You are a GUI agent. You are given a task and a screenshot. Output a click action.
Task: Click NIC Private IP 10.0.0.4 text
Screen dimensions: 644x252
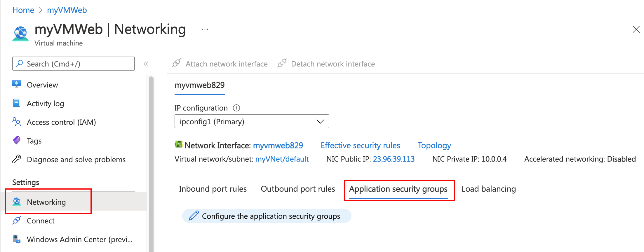coord(469,159)
